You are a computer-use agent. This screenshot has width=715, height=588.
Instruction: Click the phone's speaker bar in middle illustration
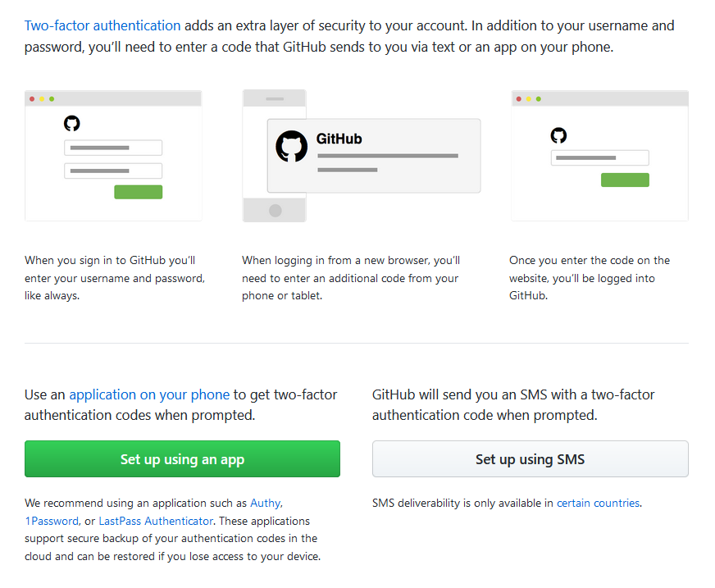click(x=274, y=98)
